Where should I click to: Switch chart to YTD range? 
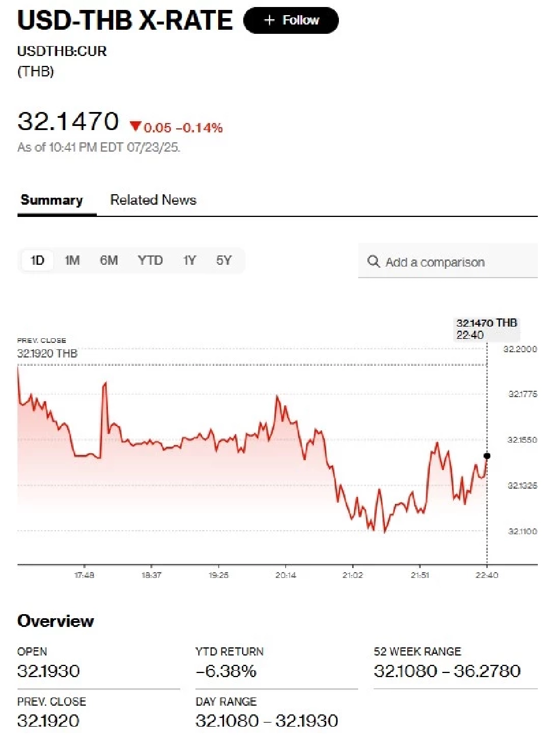[x=150, y=260]
